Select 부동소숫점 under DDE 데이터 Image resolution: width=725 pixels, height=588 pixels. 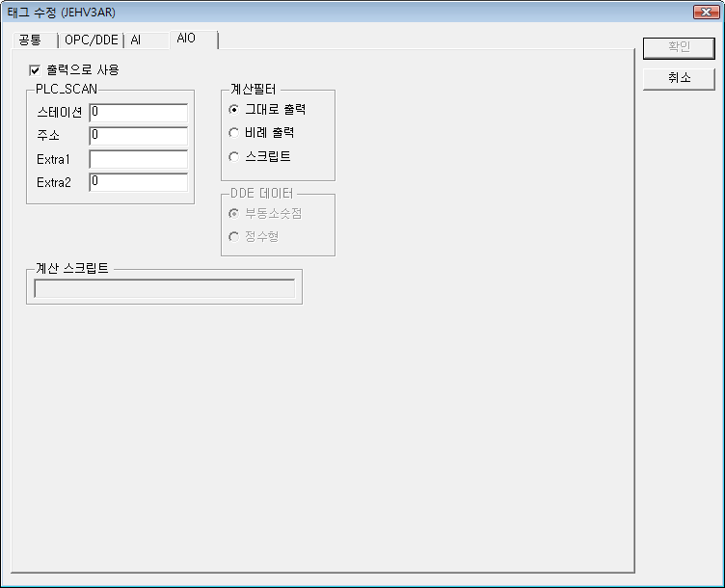(x=233, y=213)
